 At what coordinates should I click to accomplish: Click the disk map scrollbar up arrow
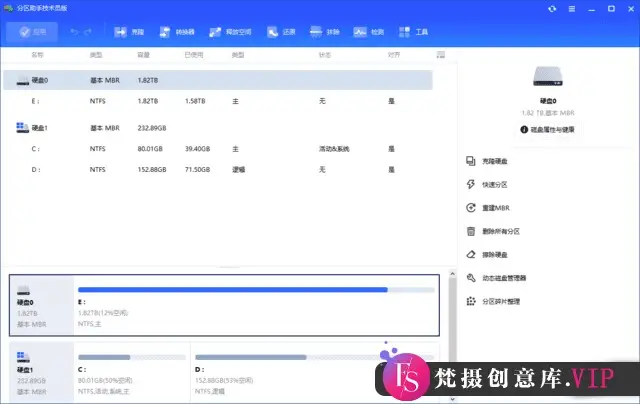tap(452, 274)
